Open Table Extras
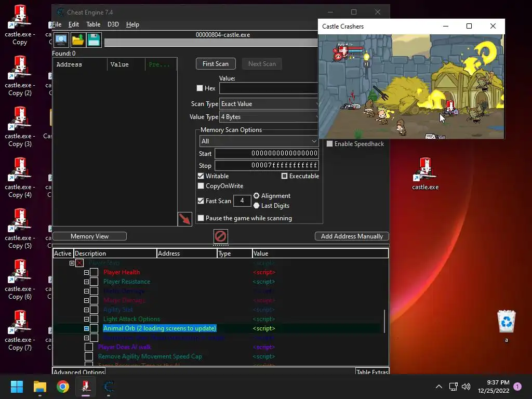 tap(372, 372)
